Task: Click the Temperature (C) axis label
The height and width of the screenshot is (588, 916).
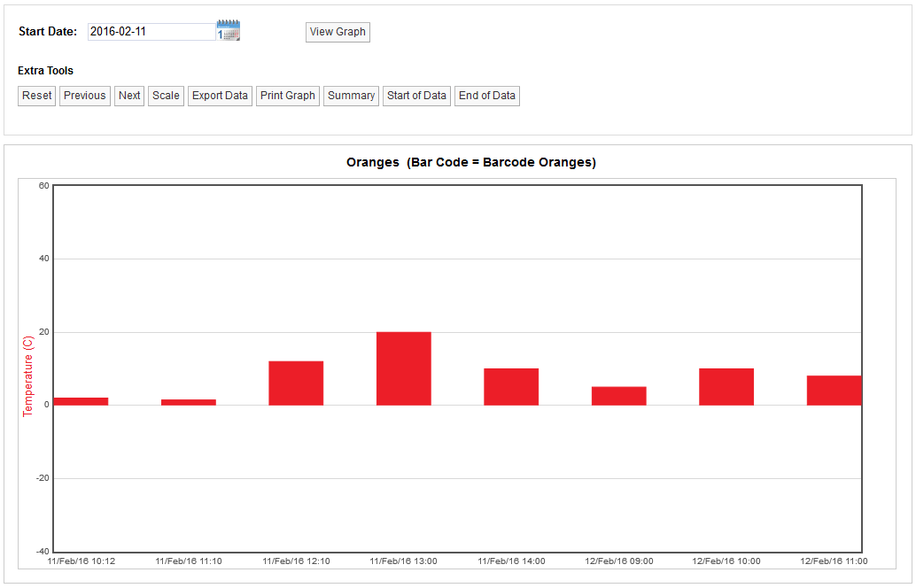Action: [x=27, y=376]
